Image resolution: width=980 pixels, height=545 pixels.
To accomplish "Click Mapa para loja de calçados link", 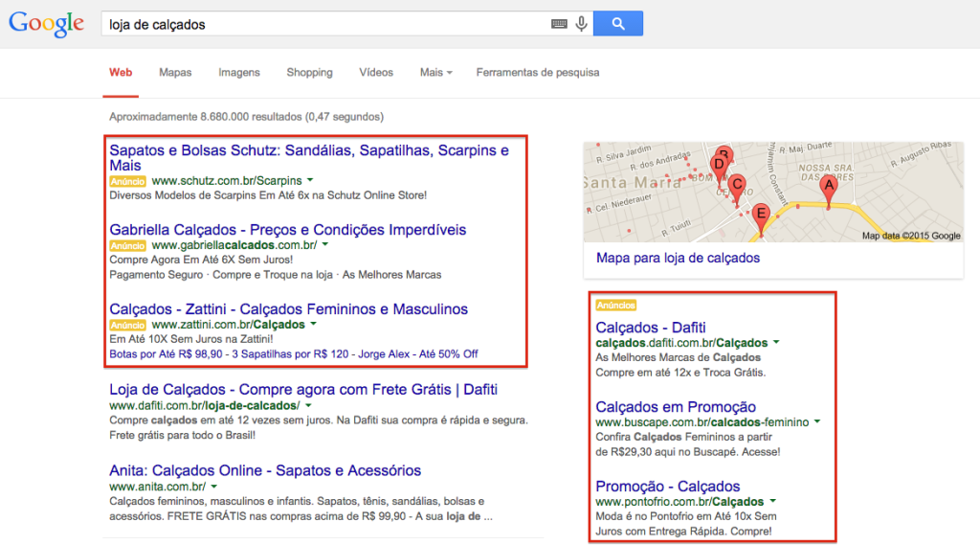I will 678,259.
